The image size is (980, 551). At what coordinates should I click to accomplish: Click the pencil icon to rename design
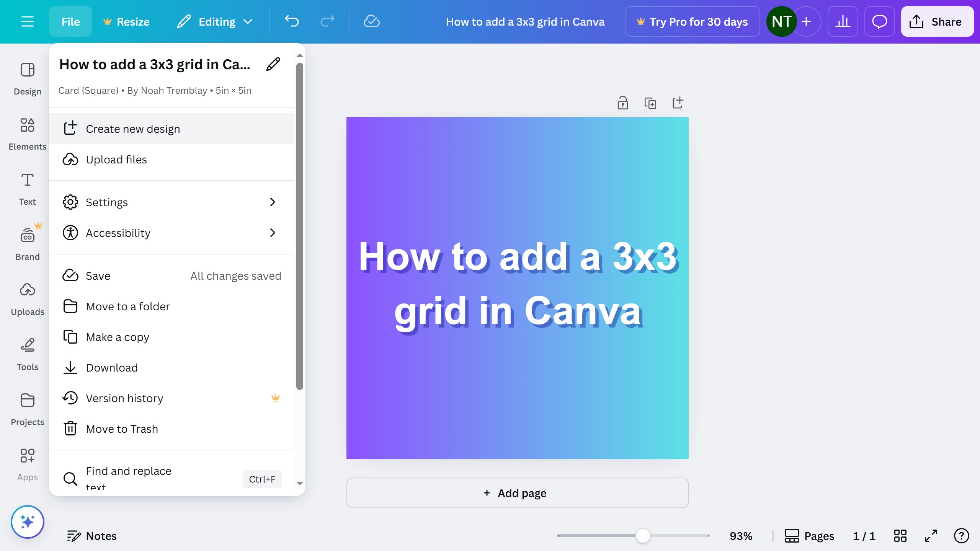coord(273,64)
